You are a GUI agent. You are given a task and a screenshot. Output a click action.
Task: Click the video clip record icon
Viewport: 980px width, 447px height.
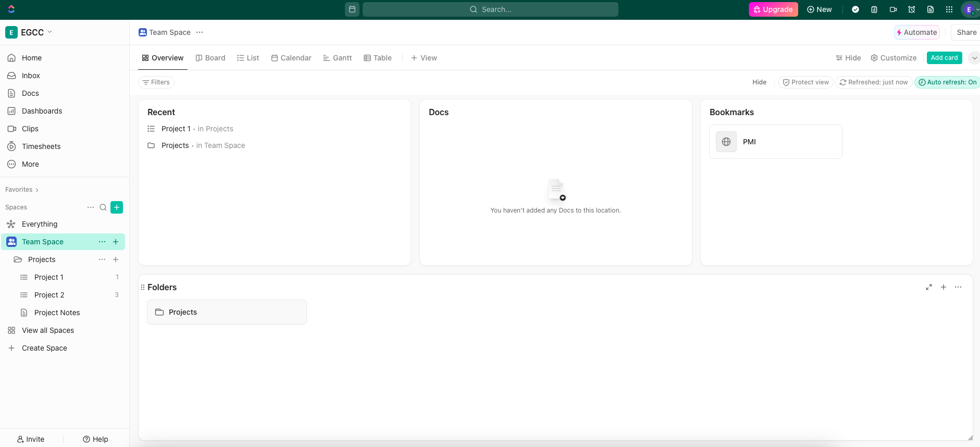click(893, 9)
